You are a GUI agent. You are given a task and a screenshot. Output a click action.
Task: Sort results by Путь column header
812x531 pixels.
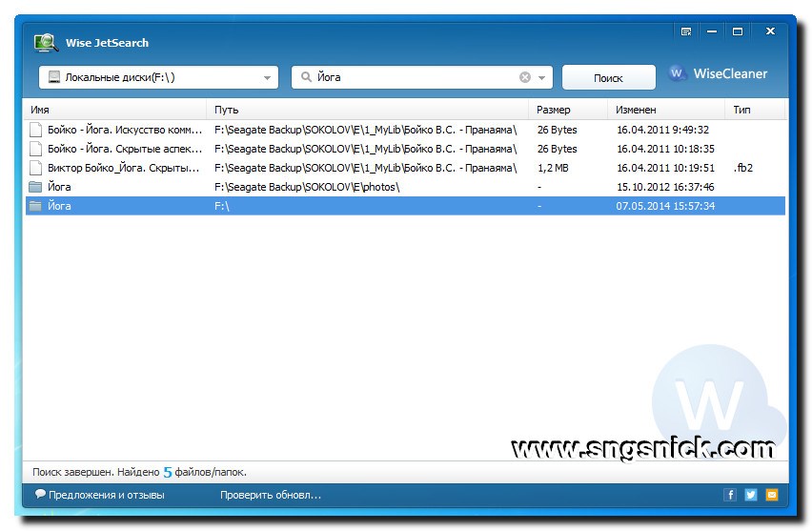(367, 110)
